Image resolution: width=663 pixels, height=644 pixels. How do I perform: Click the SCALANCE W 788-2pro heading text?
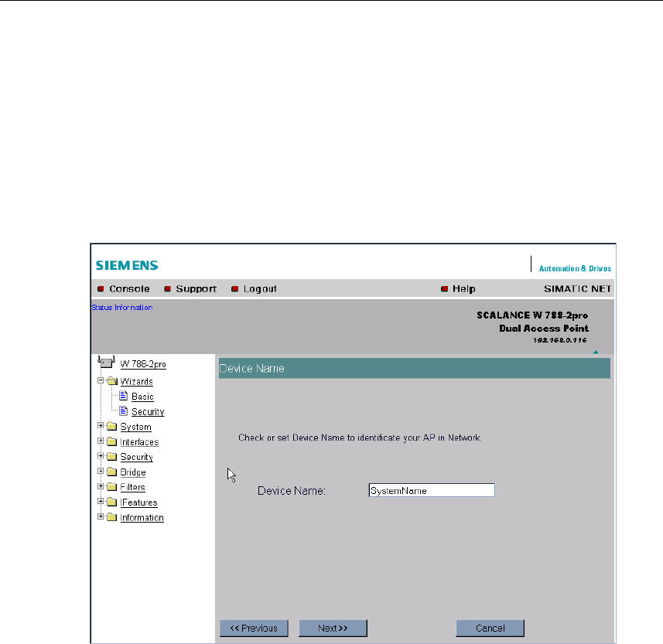tap(532, 315)
